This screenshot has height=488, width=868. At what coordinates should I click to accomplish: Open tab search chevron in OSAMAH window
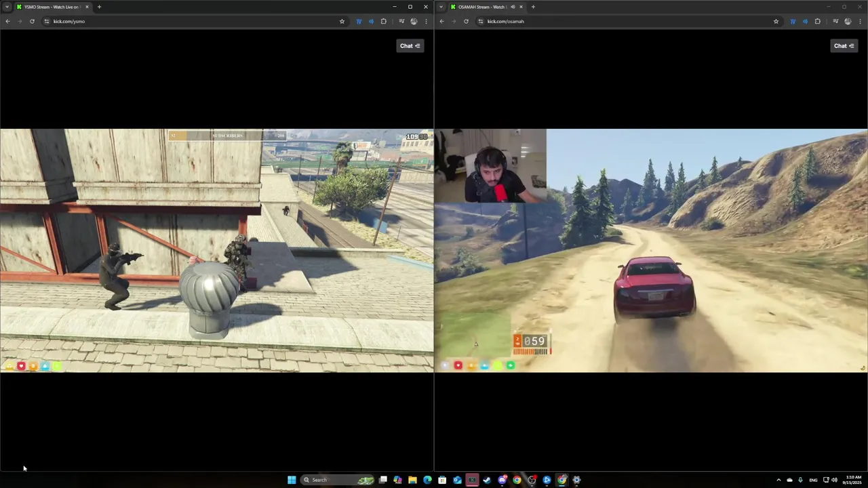[x=441, y=7]
